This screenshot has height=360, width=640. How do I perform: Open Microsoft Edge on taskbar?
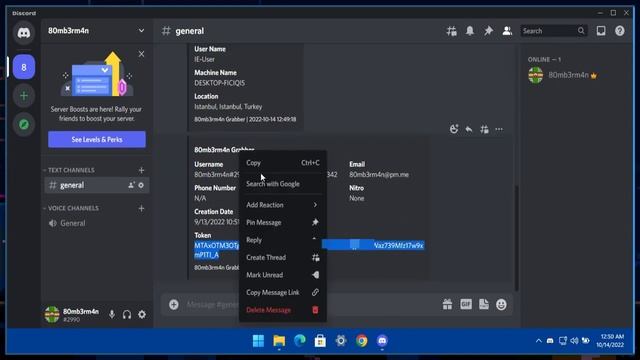(300, 341)
